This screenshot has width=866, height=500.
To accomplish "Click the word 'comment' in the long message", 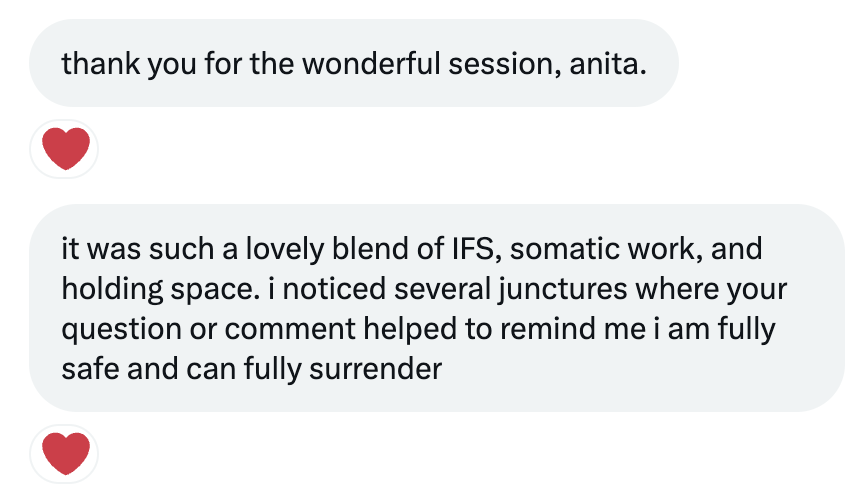I will 290,329.
